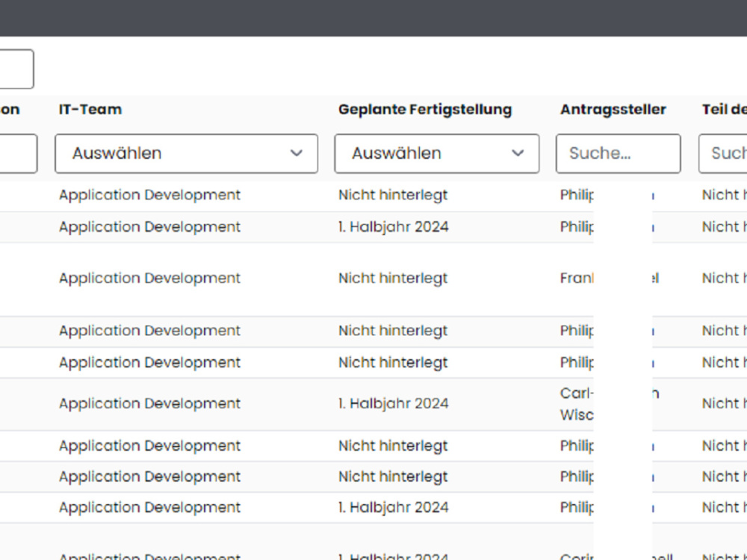Click the Teil de column header

[x=724, y=109]
